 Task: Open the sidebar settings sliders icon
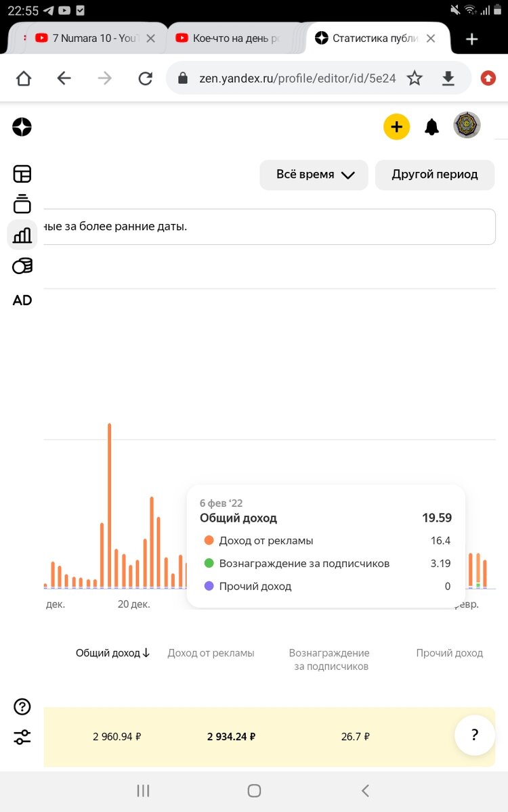[x=22, y=738]
